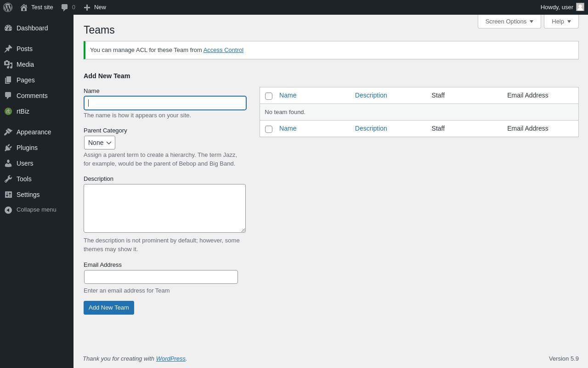The width and height of the screenshot is (588, 368).
Task: Click the Media icon in sidebar
Action: coord(8,64)
